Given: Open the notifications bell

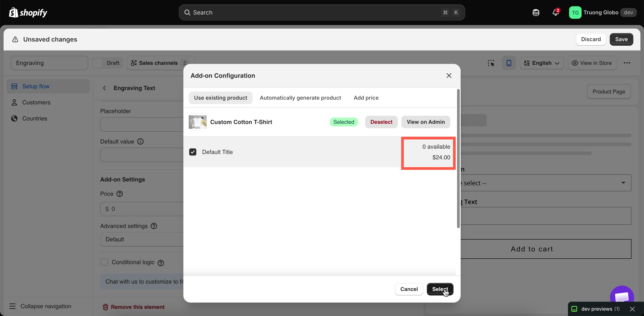Looking at the screenshot, I should coord(555,13).
